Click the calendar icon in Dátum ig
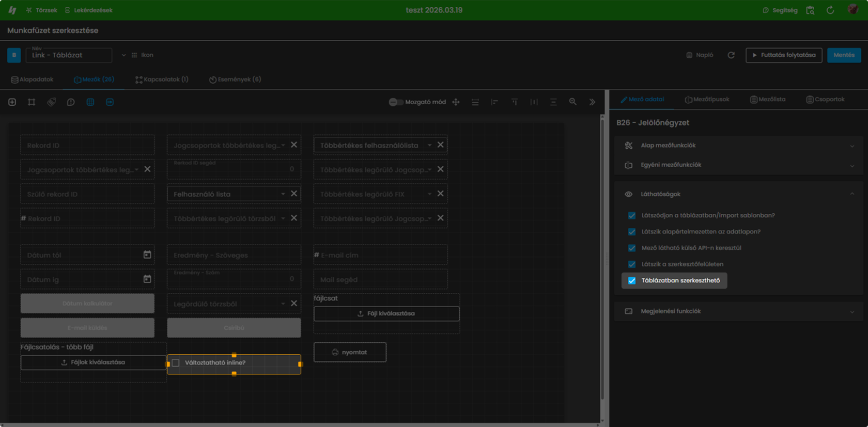The height and width of the screenshot is (427, 868). click(147, 279)
